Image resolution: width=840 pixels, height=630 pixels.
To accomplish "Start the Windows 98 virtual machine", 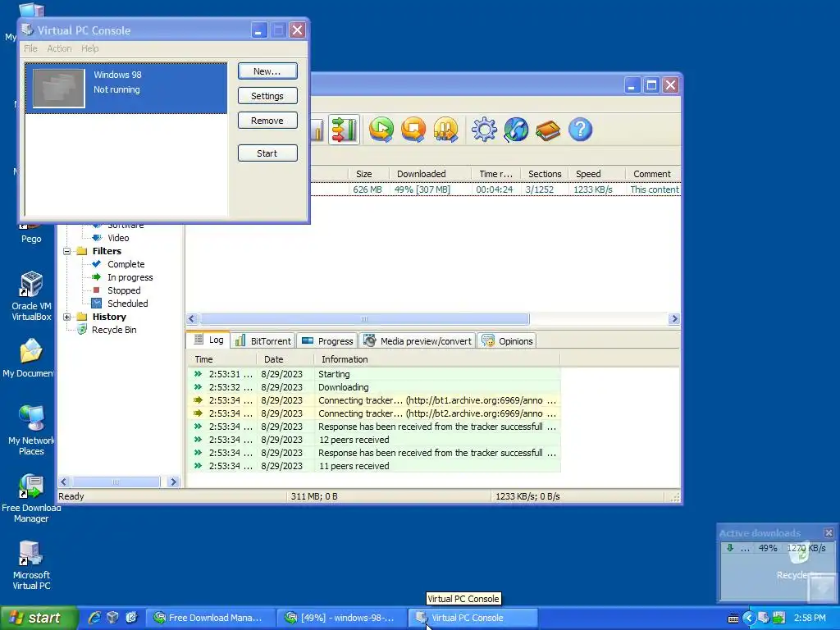I will [267, 153].
